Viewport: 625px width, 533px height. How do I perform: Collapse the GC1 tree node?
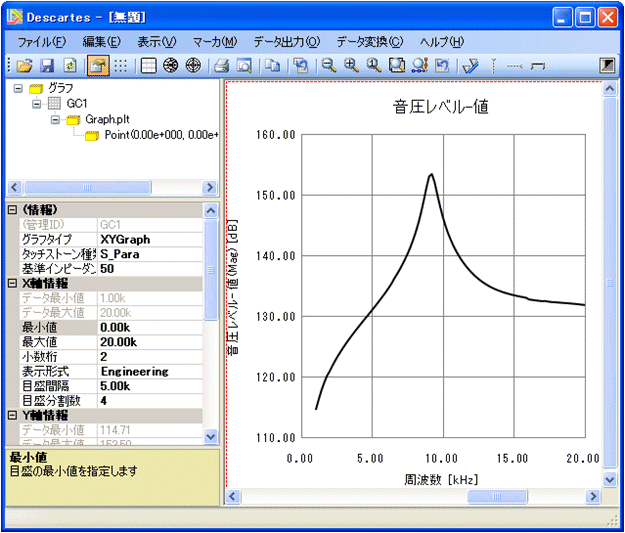tap(37, 104)
